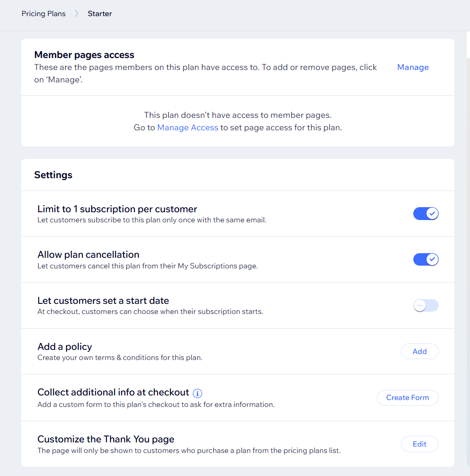Turn off the Allow plan cancellation switch
Viewport: 470px width, 476px height.
[x=426, y=260]
